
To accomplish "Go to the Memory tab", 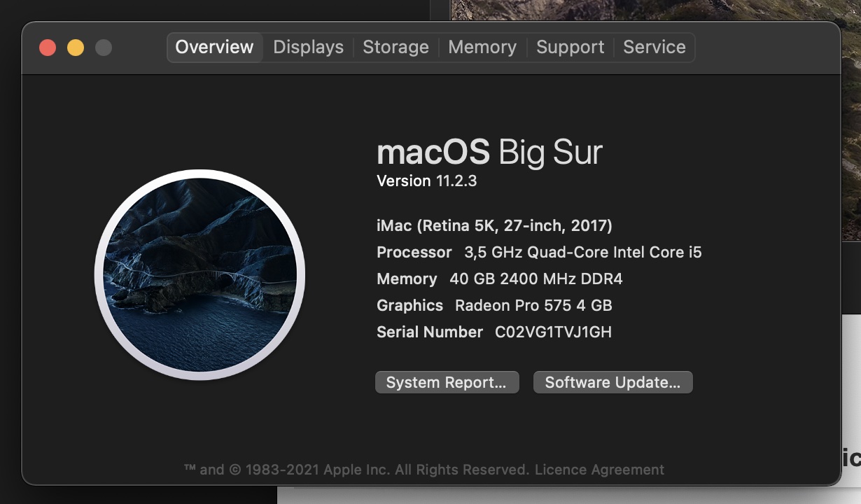I will [x=482, y=48].
